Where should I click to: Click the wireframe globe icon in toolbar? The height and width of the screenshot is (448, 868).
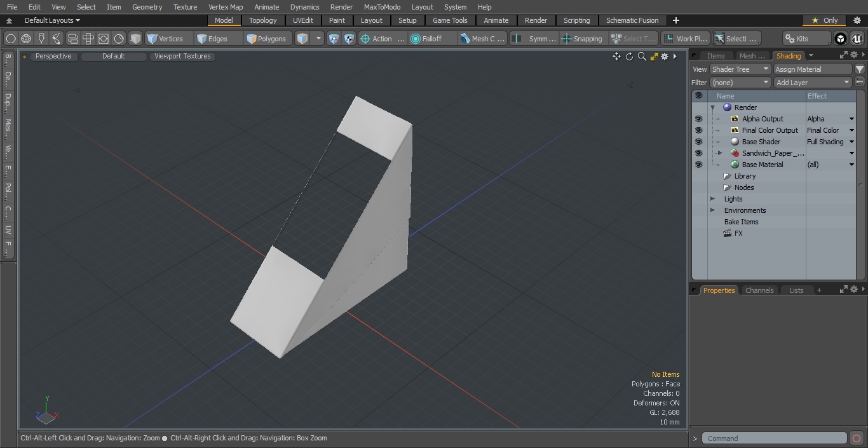pos(26,39)
